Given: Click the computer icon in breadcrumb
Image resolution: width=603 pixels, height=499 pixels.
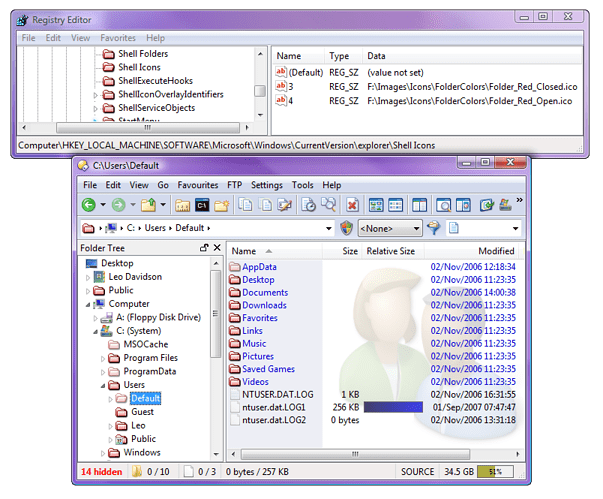Looking at the screenshot, I should 111,228.
